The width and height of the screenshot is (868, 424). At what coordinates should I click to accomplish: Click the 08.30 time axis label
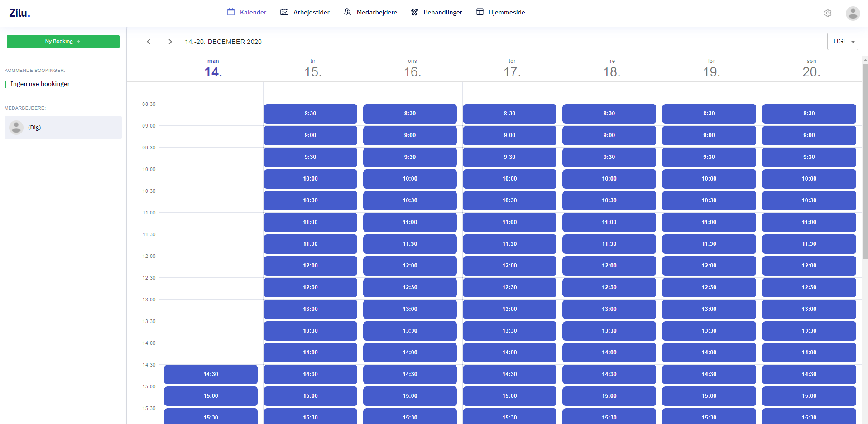pyautogui.click(x=149, y=104)
